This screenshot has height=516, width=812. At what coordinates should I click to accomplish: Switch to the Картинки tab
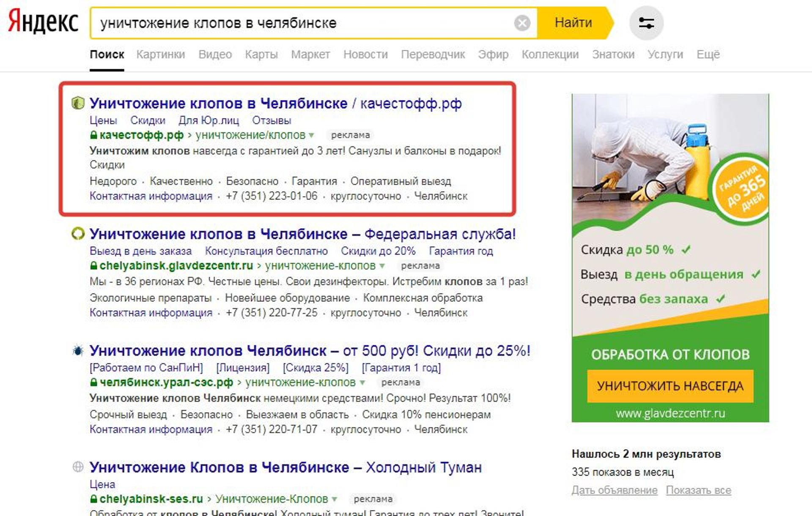[161, 55]
